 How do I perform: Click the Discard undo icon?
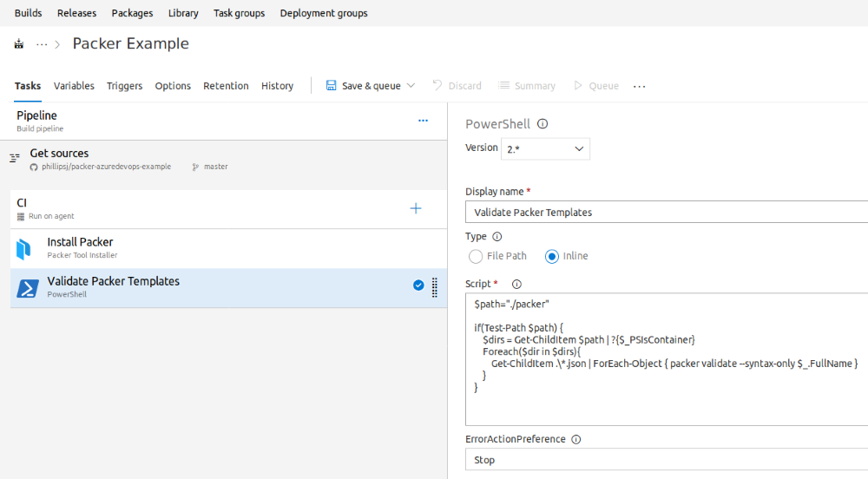[x=437, y=85]
